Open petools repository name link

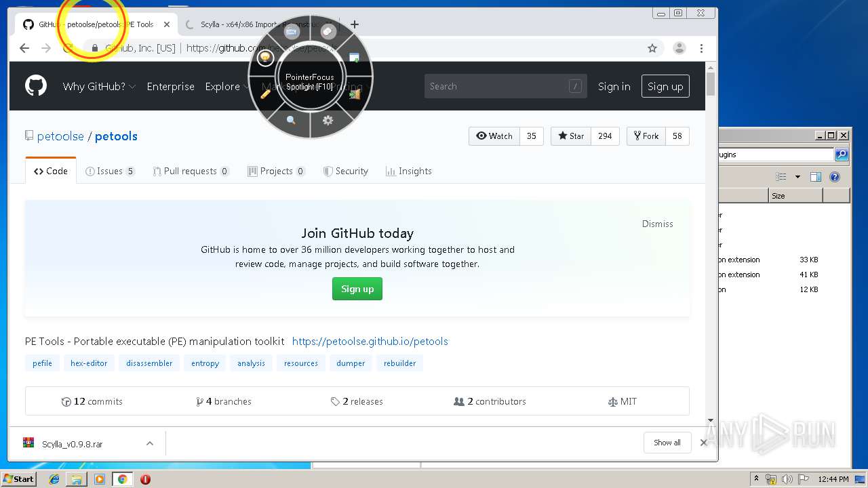point(116,136)
